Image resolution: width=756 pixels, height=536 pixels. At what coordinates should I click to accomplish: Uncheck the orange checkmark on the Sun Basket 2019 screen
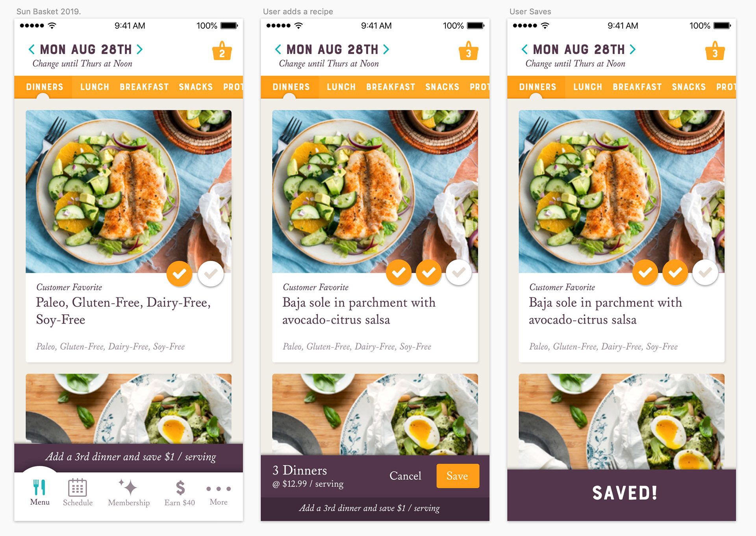[180, 273]
